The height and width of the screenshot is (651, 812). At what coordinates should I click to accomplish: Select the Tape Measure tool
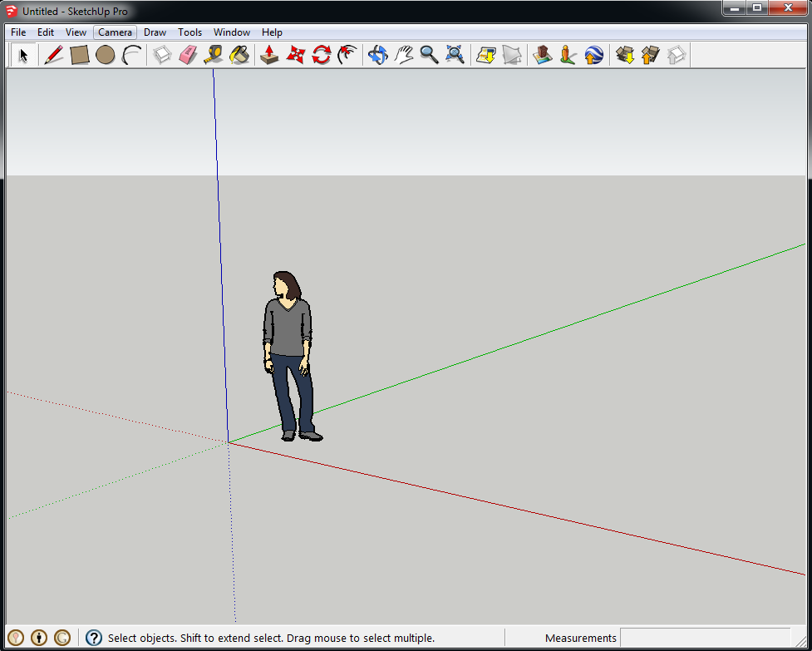click(214, 56)
